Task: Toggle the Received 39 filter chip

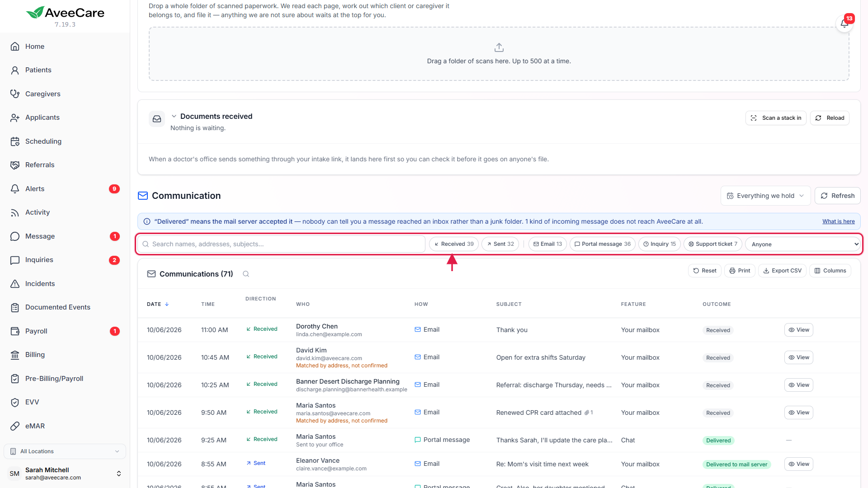Action: click(454, 244)
